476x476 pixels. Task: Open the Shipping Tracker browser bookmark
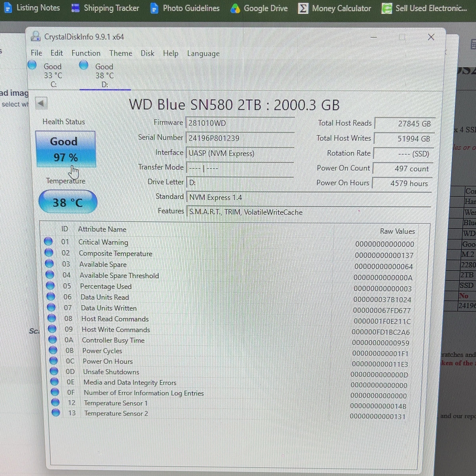[x=105, y=8]
